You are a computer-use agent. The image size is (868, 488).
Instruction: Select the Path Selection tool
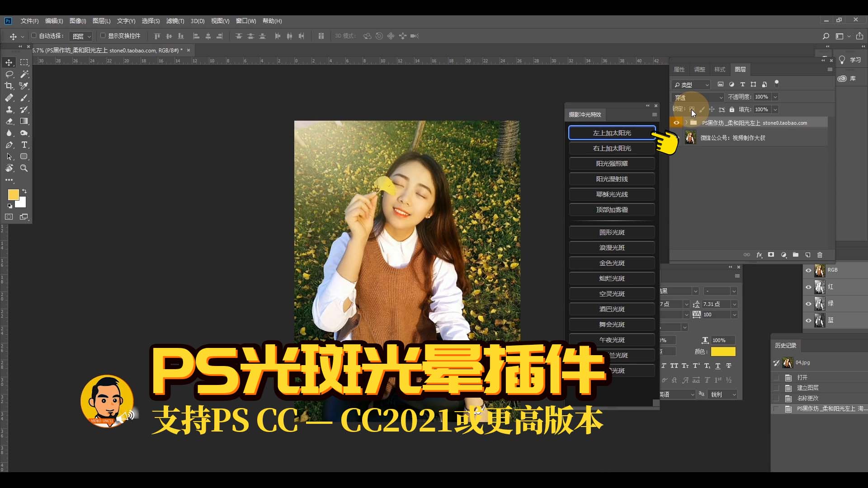[9, 156]
